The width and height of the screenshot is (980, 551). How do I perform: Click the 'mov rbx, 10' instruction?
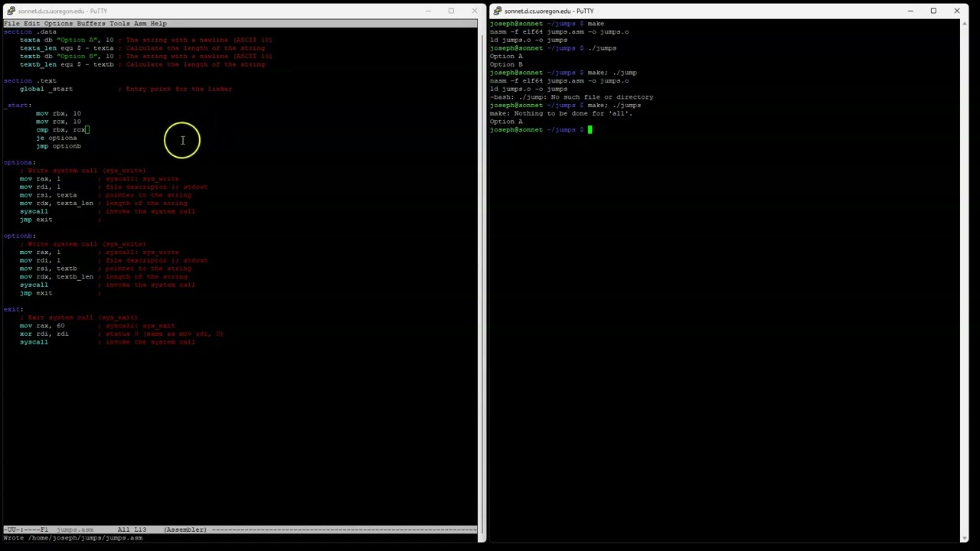click(x=59, y=113)
